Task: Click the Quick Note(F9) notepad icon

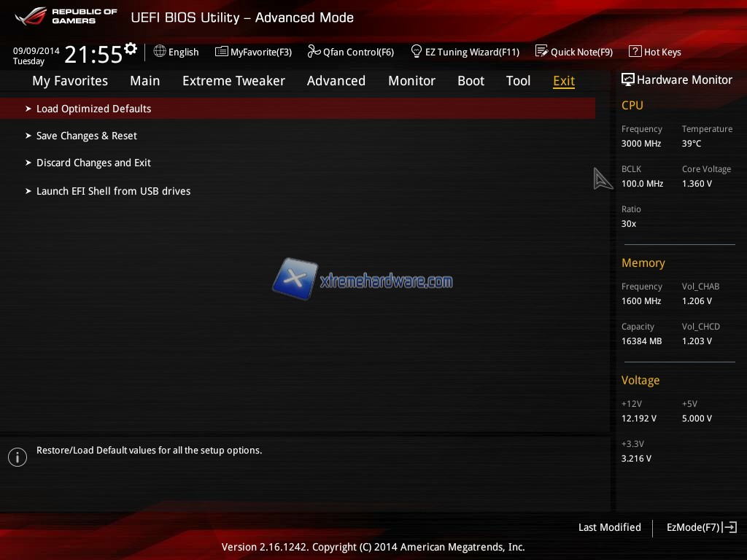Action: [541, 52]
